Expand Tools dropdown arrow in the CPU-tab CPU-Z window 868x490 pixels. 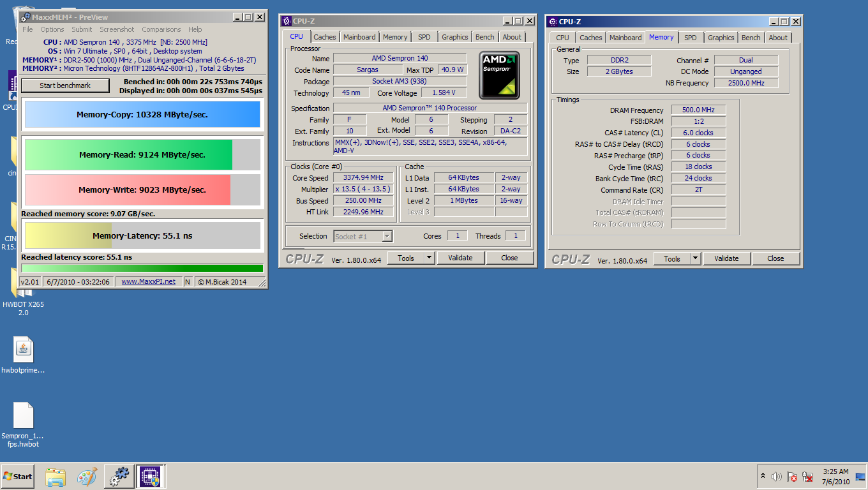[430, 258]
